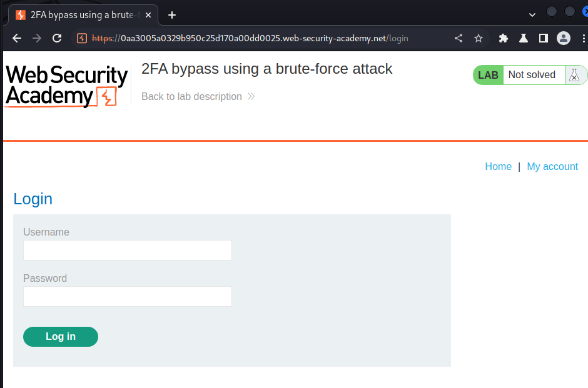Go back using the browser back arrow
588x388 pixels.
(x=17, y=38)
